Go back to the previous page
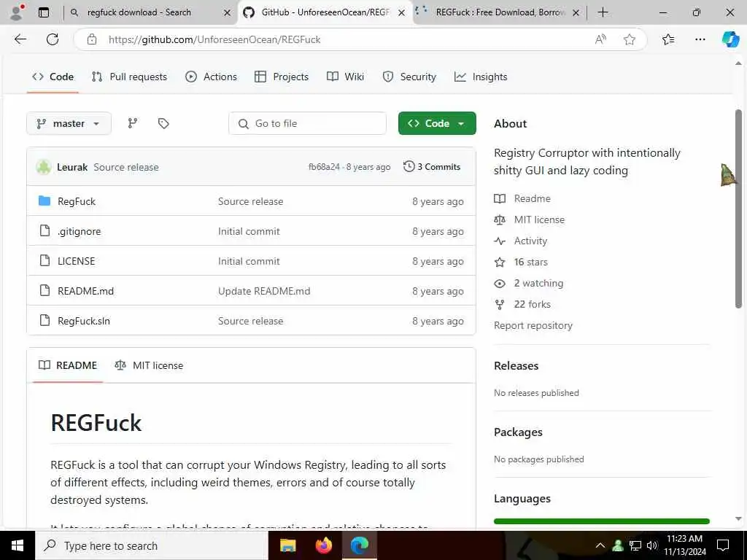This screenshot has width=747, height=560. point(20,39)
